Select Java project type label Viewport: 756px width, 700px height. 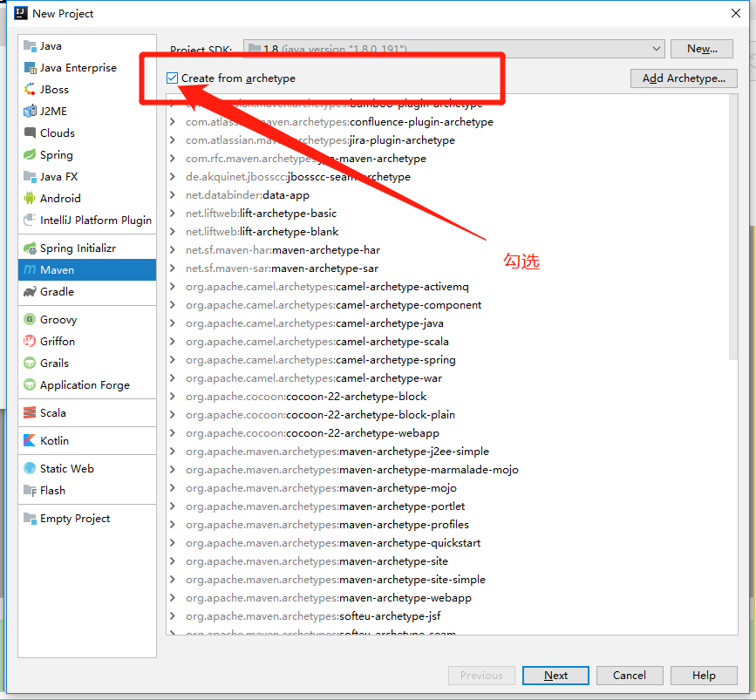51,46
